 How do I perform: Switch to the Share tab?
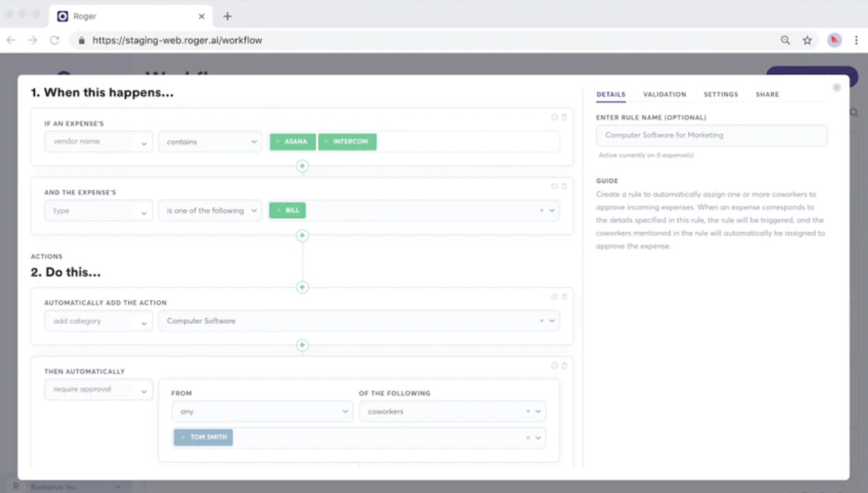coord(767,95)
